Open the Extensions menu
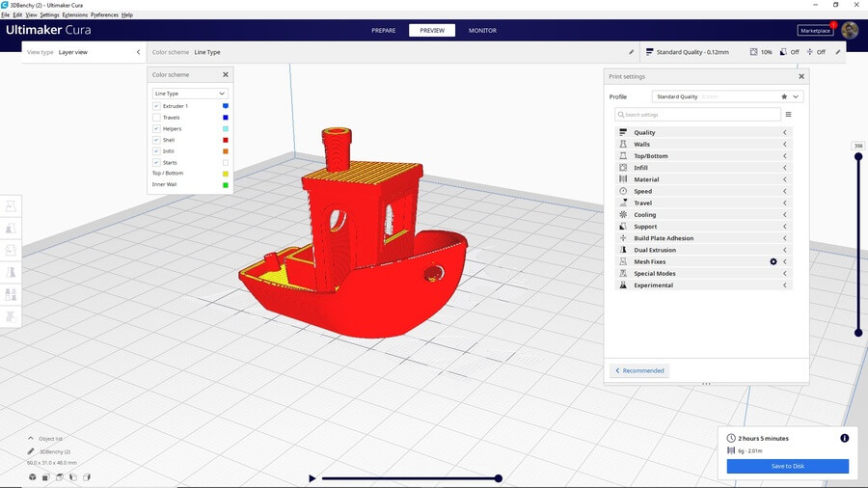The width and height of the screenshot is (868, 488). (x=74, y=15)
